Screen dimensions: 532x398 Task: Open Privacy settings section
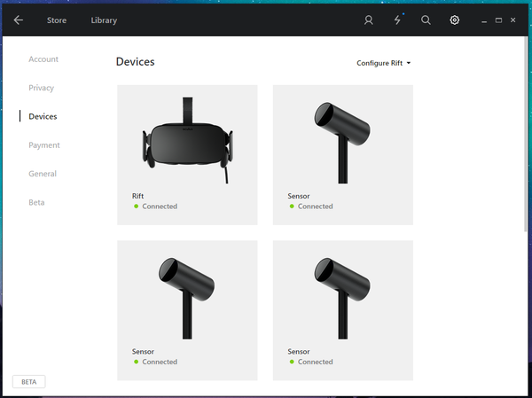click(x=41, y=88)
